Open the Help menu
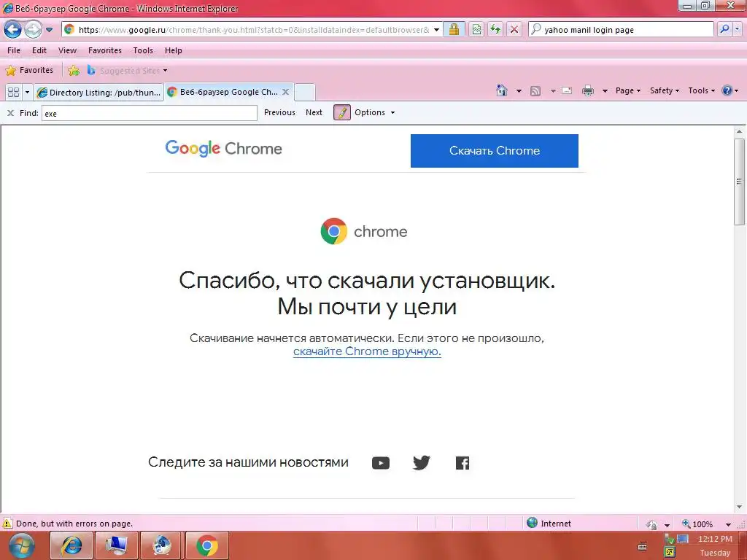 coord(174,50)
